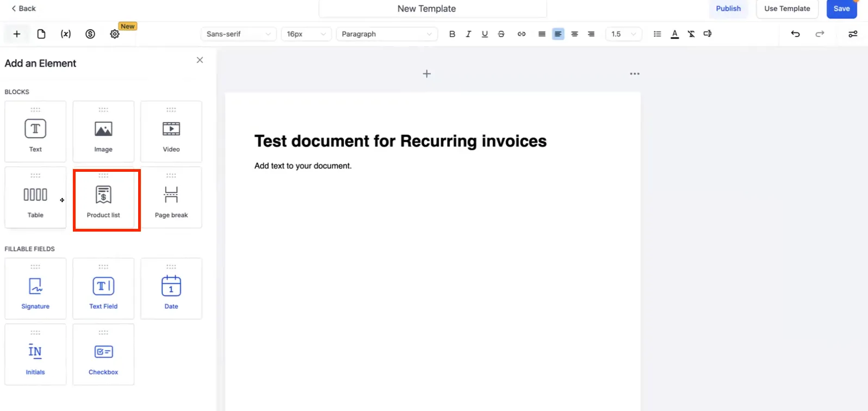Click the plus icon above the page
The image size is (868, 411).
pos(427,73)
